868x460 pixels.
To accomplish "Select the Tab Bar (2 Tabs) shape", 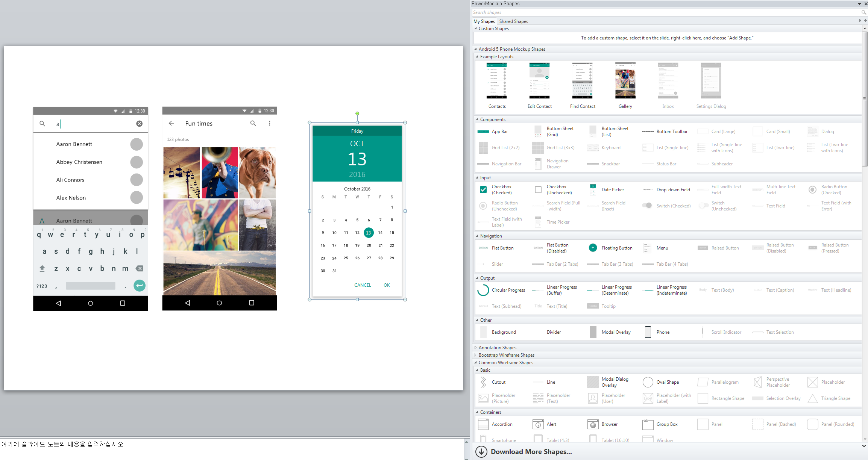I will point(556,264).
